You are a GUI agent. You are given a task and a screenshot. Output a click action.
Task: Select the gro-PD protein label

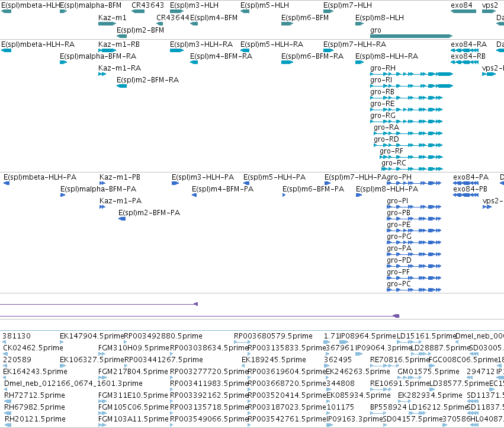click(399, 260)
